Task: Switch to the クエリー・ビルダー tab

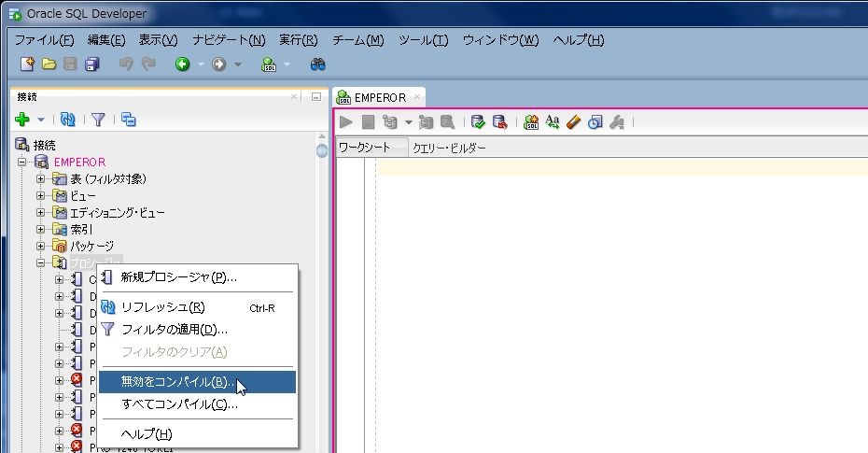Action: (449, 148)
